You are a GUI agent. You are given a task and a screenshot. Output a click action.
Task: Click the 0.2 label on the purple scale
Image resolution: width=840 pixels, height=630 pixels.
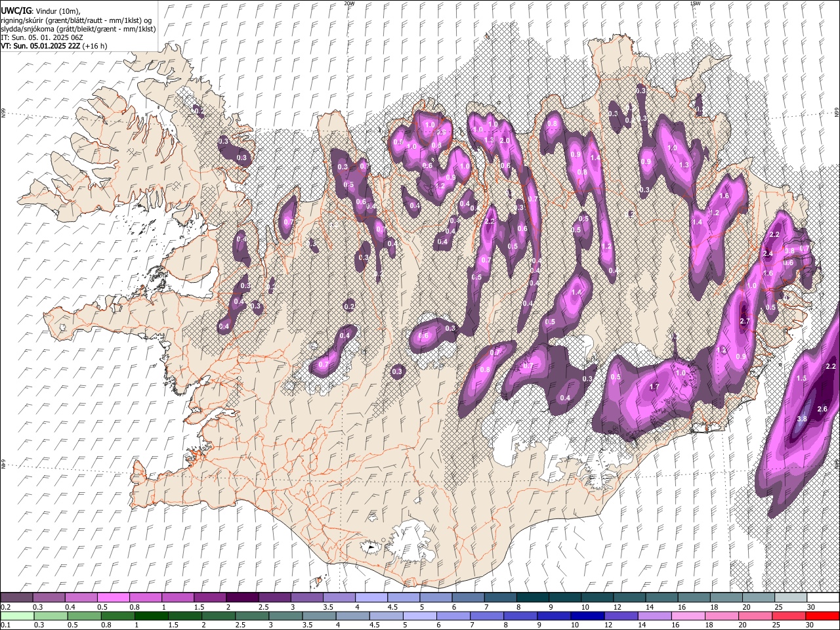coord(5,607)
